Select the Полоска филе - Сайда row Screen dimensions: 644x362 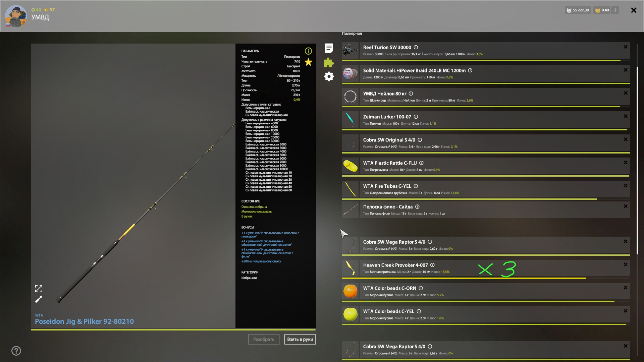[x=486, y=210]
